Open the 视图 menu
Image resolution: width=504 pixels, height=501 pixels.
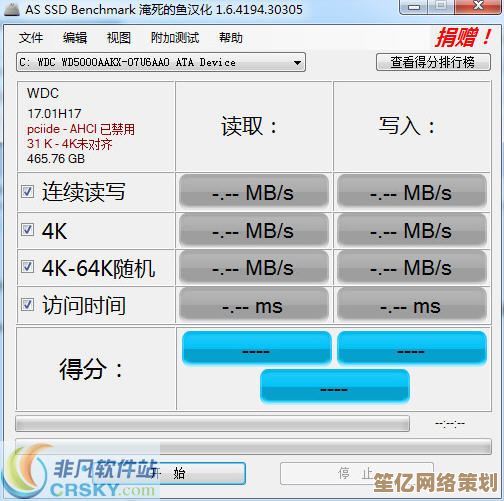[119, 38]
